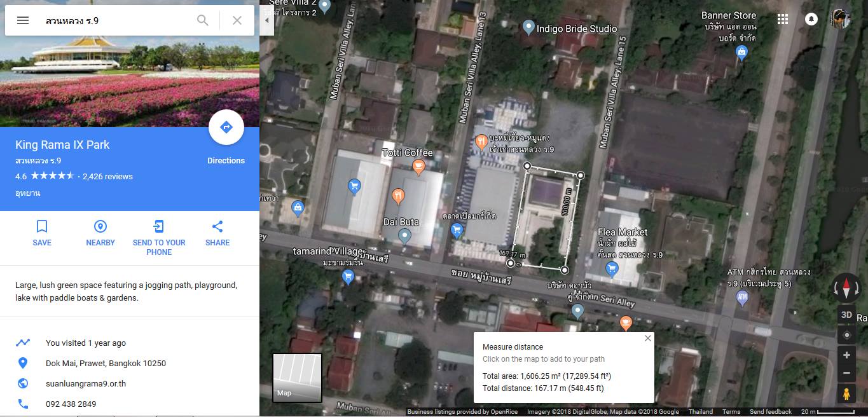The height and width of the screenshot is (417, 868).
Task: Click the search magnifier icon
Action: pos(203,20)
